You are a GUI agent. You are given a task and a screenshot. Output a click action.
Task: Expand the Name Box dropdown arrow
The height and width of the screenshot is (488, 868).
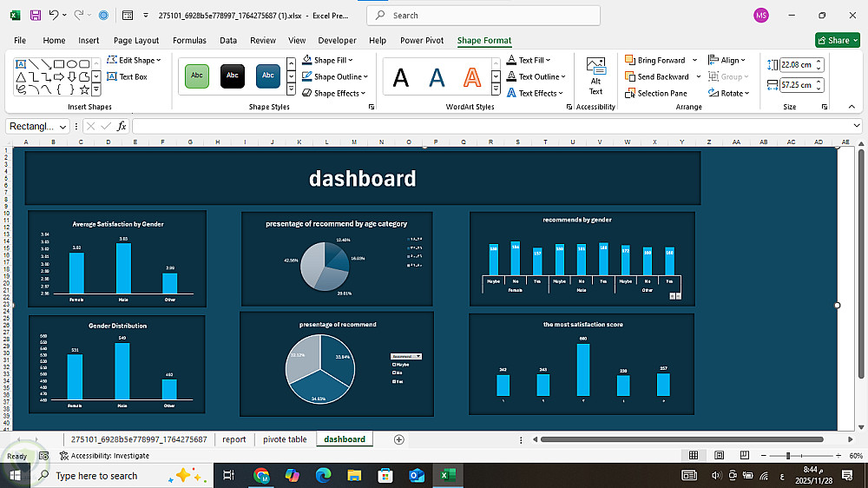tap(62, 127)
